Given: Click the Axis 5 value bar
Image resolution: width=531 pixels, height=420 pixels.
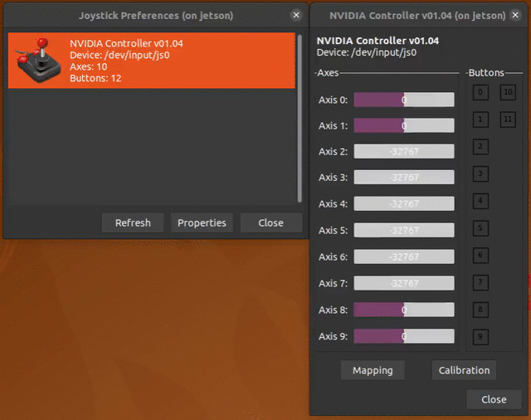Looking at the screenshot, I should 404,230.
